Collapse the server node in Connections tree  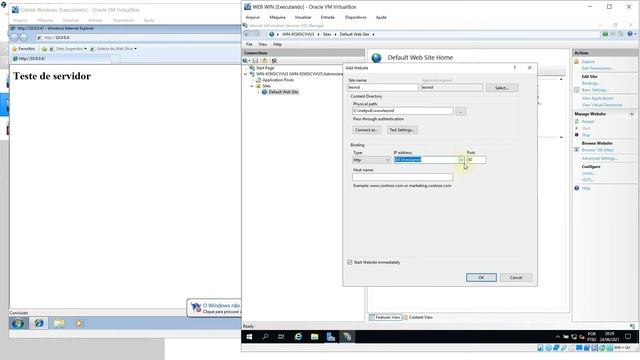click(246, 74)
